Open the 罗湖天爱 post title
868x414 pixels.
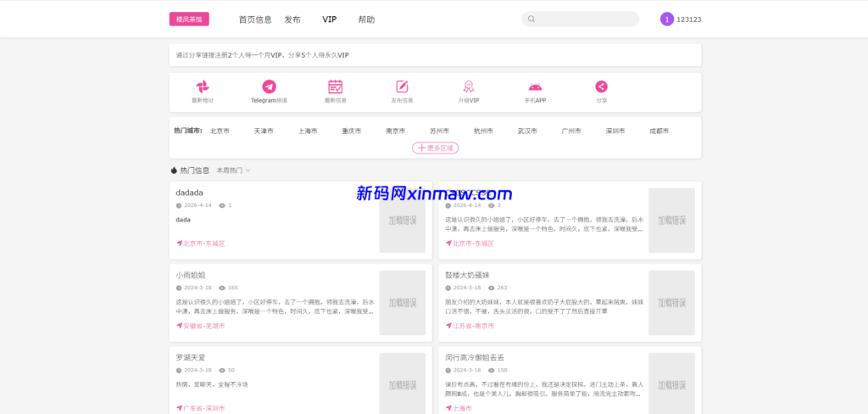click(191, 357)
